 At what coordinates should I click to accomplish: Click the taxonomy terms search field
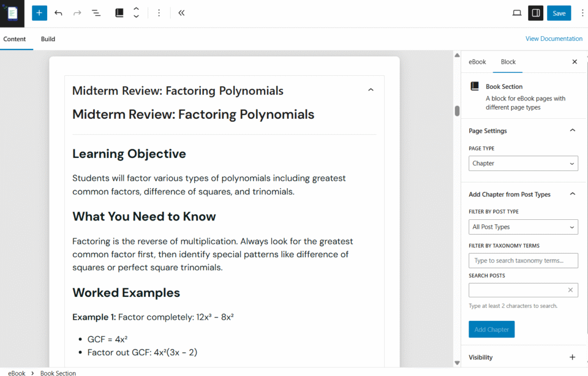click(x=523, y=261)
